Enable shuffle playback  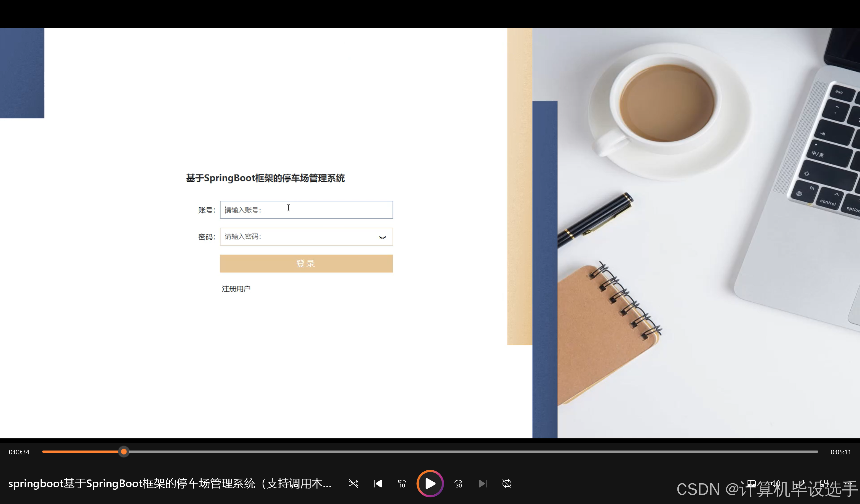(x=354, y=484)
